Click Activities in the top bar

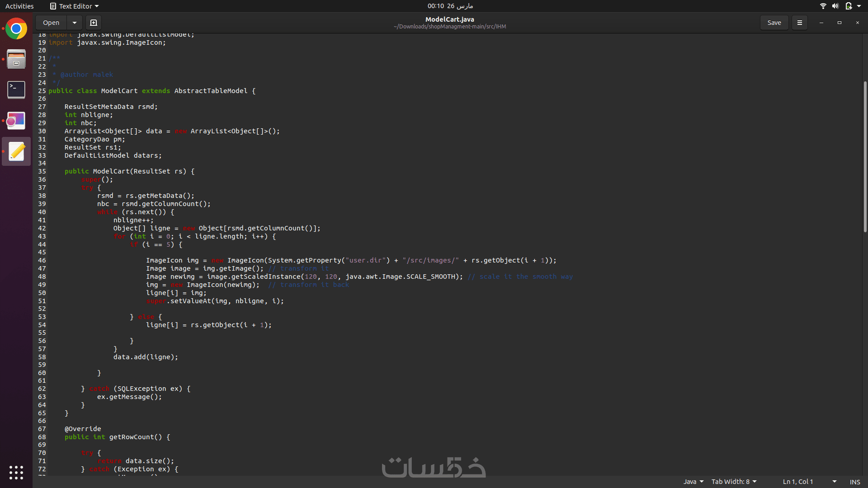coord(19,6)
